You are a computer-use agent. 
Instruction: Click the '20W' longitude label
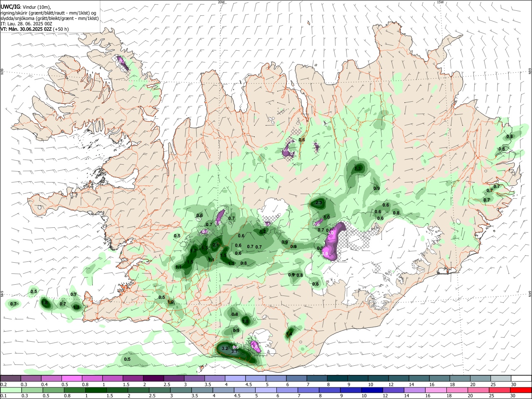[221, 2]
